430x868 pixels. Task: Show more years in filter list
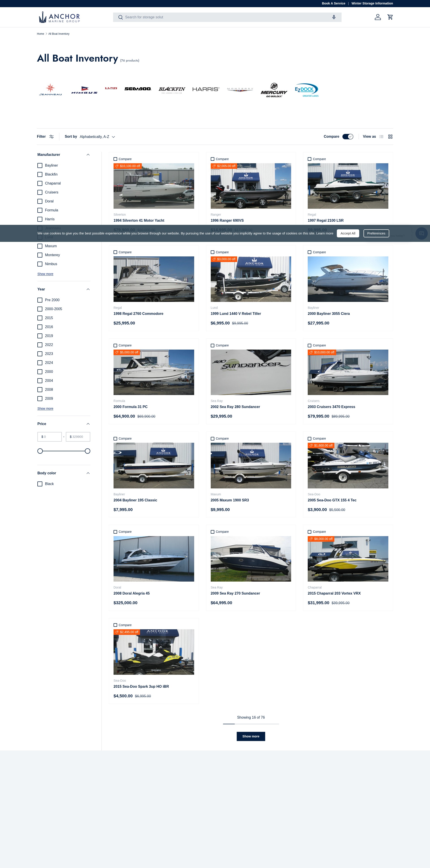(45, 409)
